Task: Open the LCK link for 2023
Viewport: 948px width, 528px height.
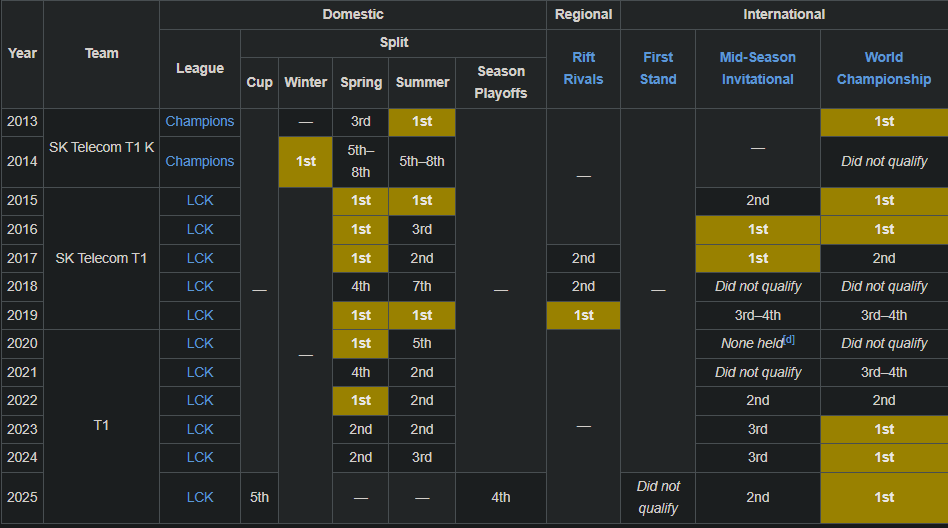Action: click(x=200, y=429)
